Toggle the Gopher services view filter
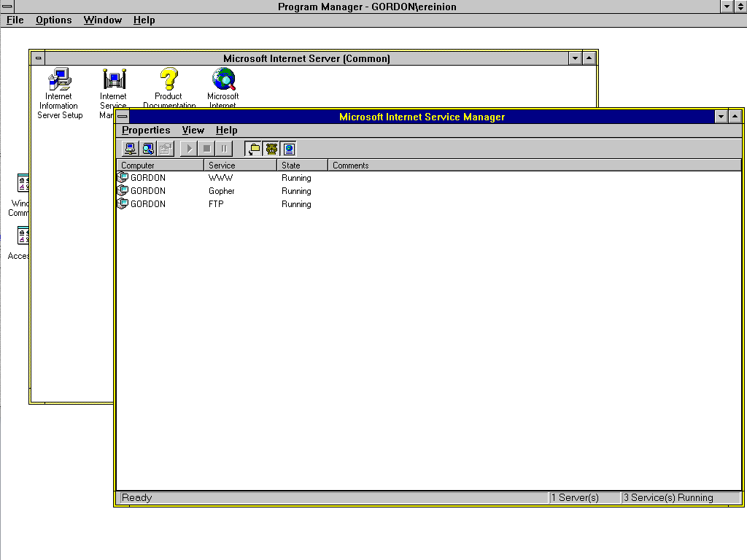This screenshot has height=560, width=747. [271, 149]
